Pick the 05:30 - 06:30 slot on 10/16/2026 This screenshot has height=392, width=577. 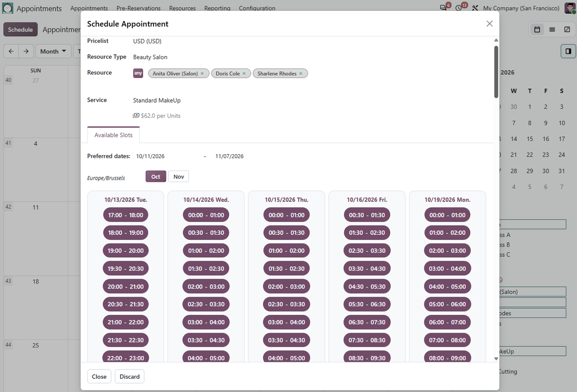click(367, 305)
